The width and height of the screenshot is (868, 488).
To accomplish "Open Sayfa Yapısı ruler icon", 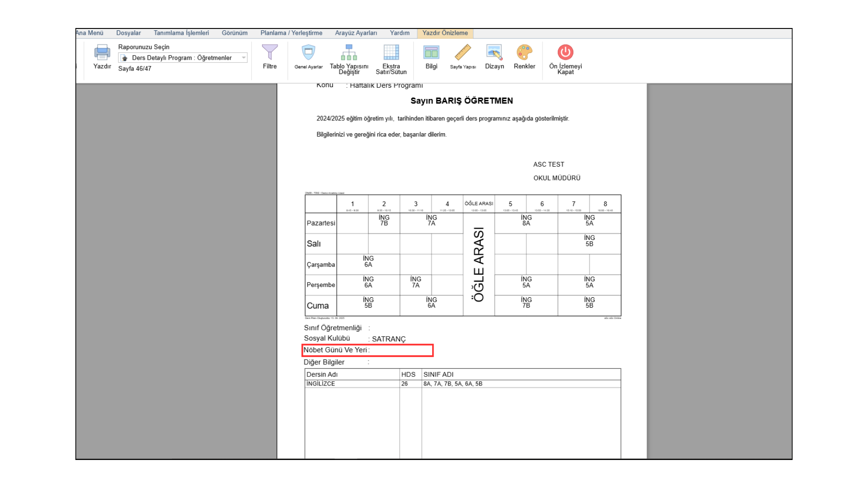I will click(462, 53).
